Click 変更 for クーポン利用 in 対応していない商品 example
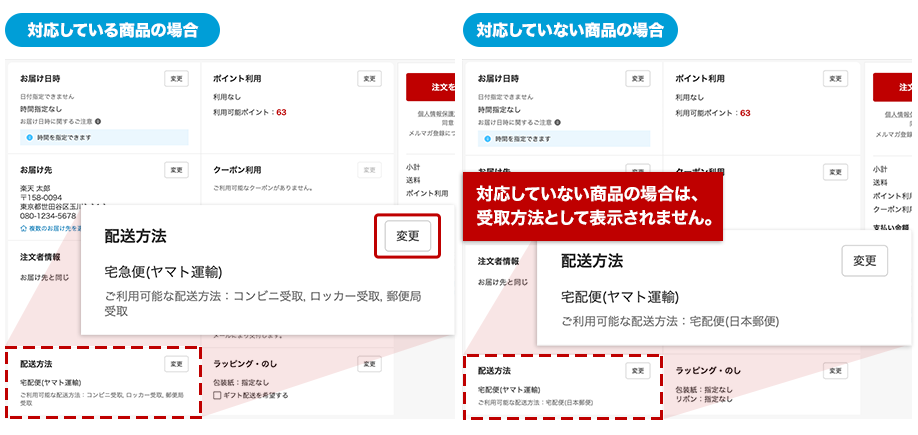The width and height of the screenshot is (918, 435). tap(835, 172)
